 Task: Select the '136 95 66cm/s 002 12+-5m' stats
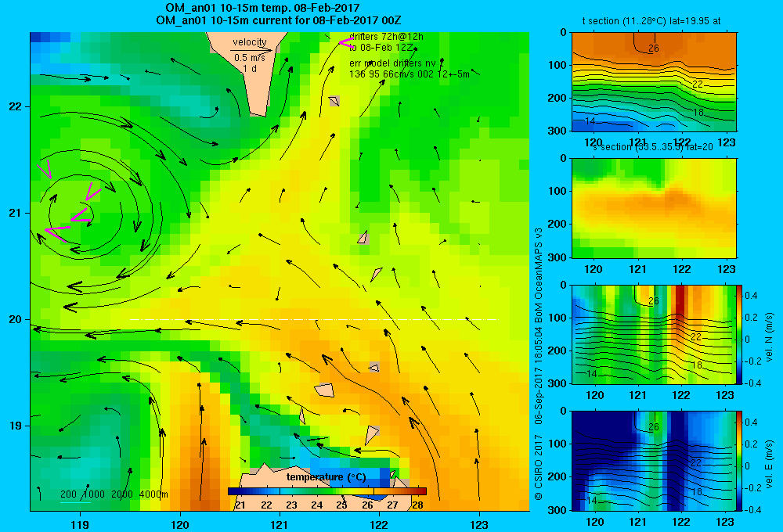[x=409, y=74]
